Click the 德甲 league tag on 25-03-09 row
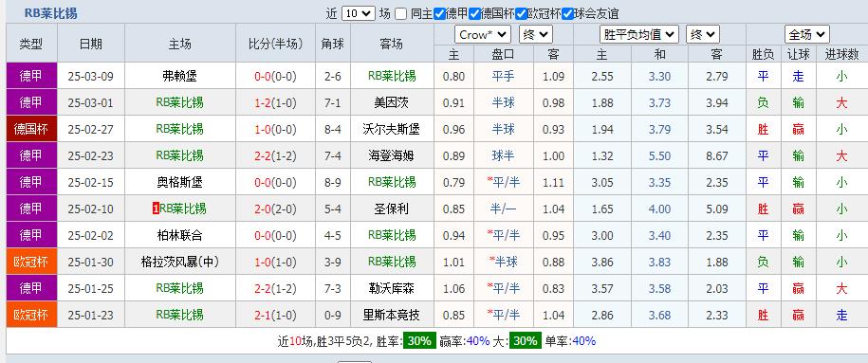Screen dimensions: 868x363 [x=31, y=76]
